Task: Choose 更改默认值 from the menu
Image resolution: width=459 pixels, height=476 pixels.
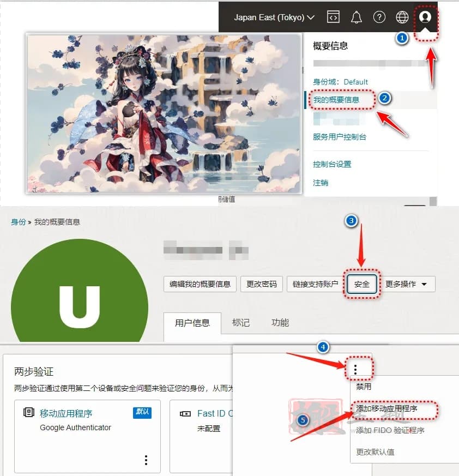Action: click(x=375, y=452)
